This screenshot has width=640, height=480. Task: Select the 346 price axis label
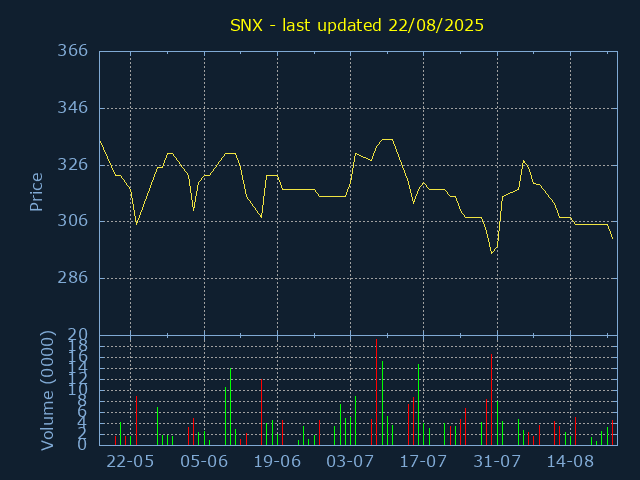click(73, 108)
